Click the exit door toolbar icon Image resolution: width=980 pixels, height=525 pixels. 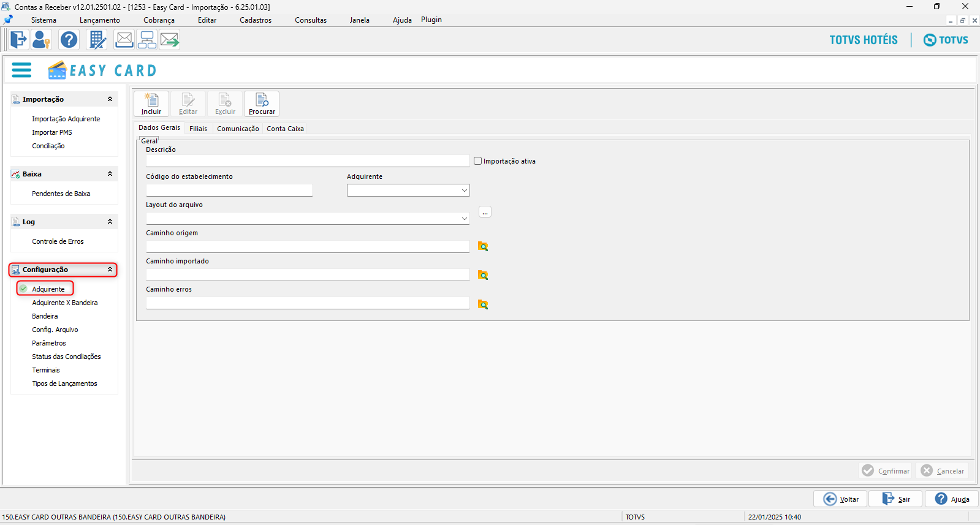(x=18, y=40)
